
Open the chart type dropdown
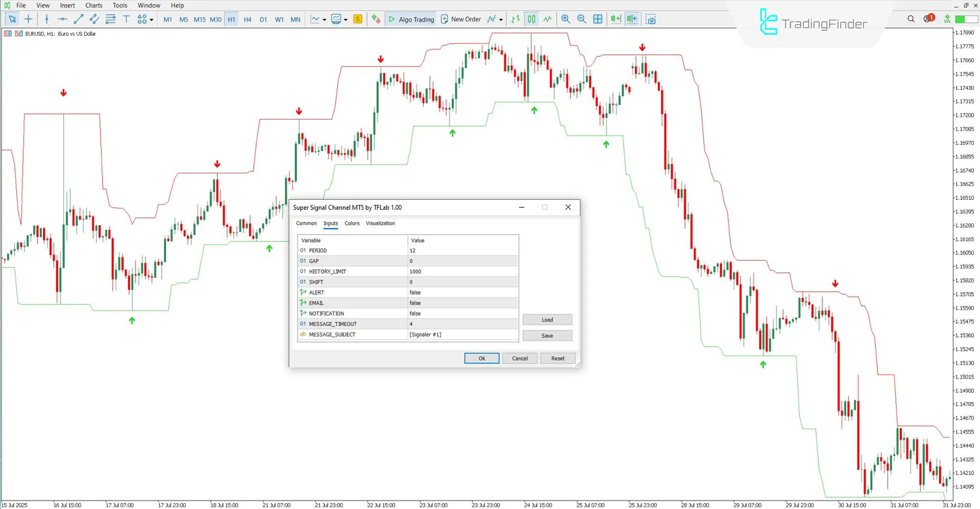pos(325,19)
